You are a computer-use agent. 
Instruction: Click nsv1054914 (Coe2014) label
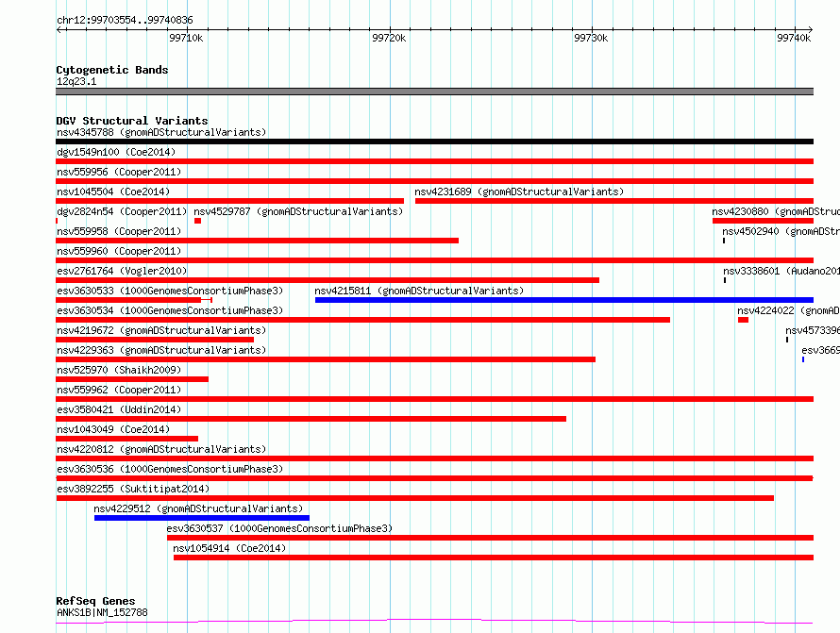coord(229,548)
